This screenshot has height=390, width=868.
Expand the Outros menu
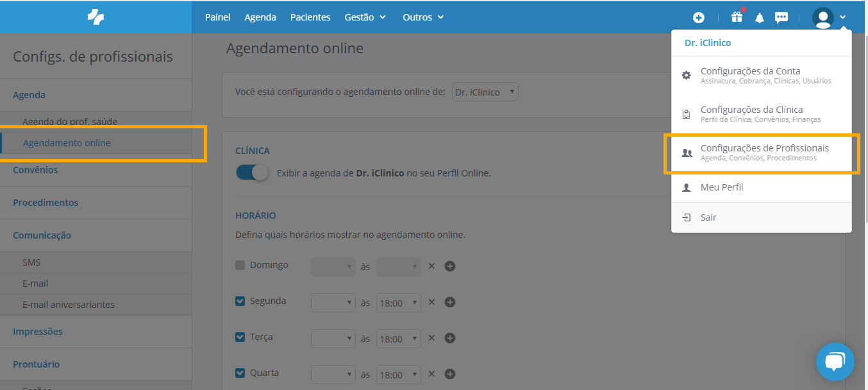(423, 17)
